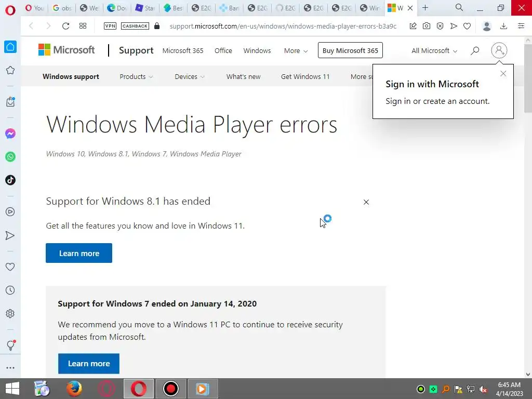Image resolution: width=532 pixels, height=399 pixels.
Task: Open the Opera menu logo
Action: click(x=10, y=10)
